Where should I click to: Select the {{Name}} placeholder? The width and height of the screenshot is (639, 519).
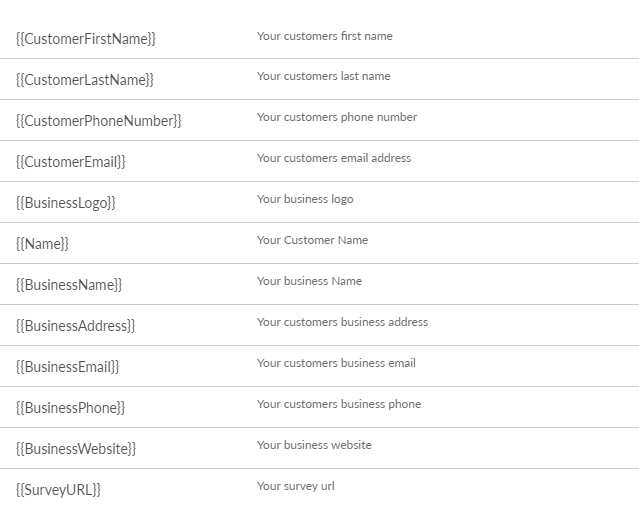point(42,244)
